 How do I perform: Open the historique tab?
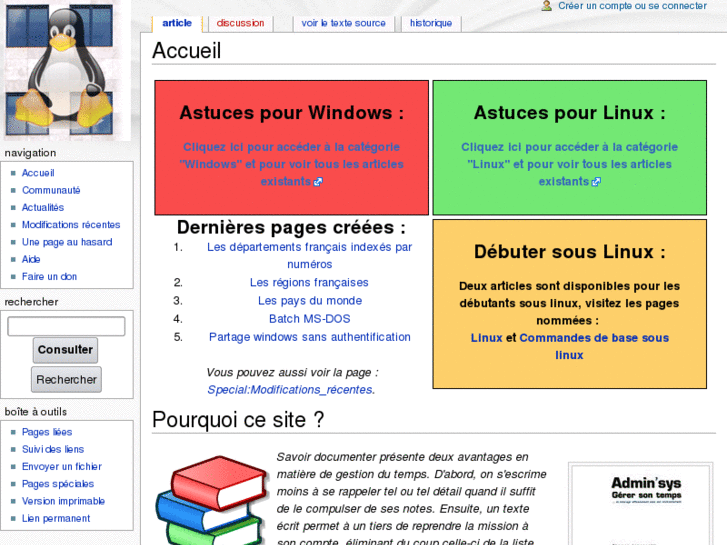coord(431,23)
